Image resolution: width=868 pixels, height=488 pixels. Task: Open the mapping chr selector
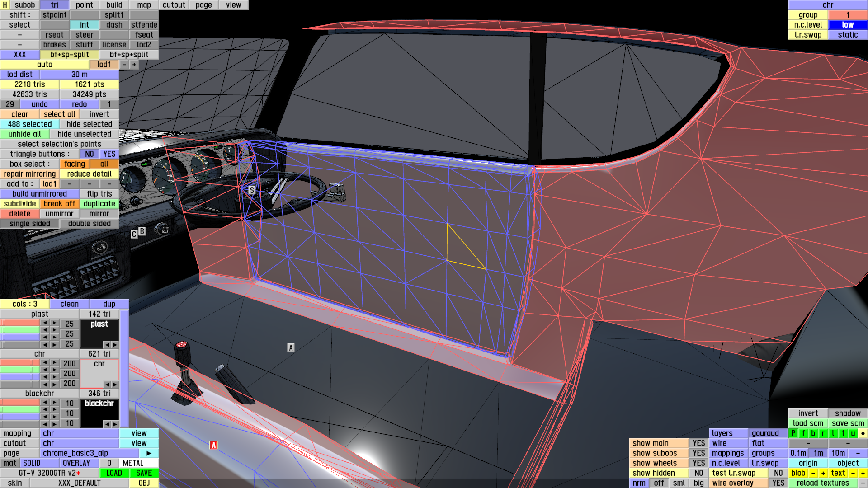click(80, 433)
